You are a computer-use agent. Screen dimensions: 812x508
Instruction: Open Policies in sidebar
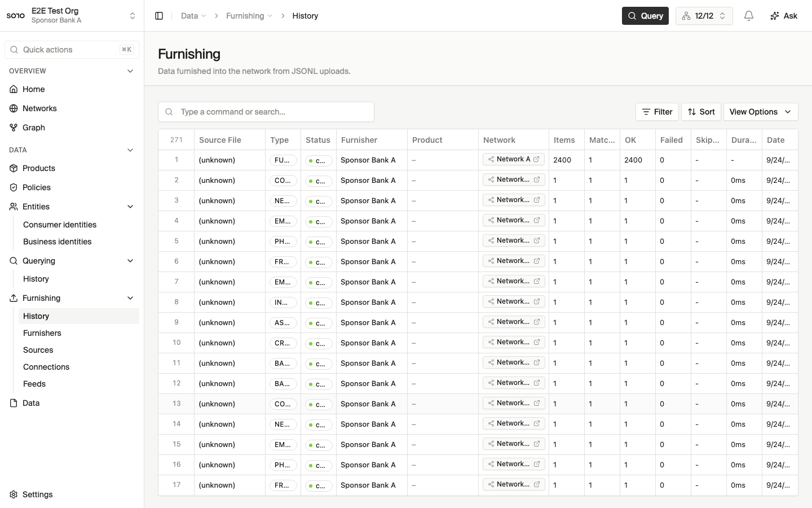pos(72,187)
